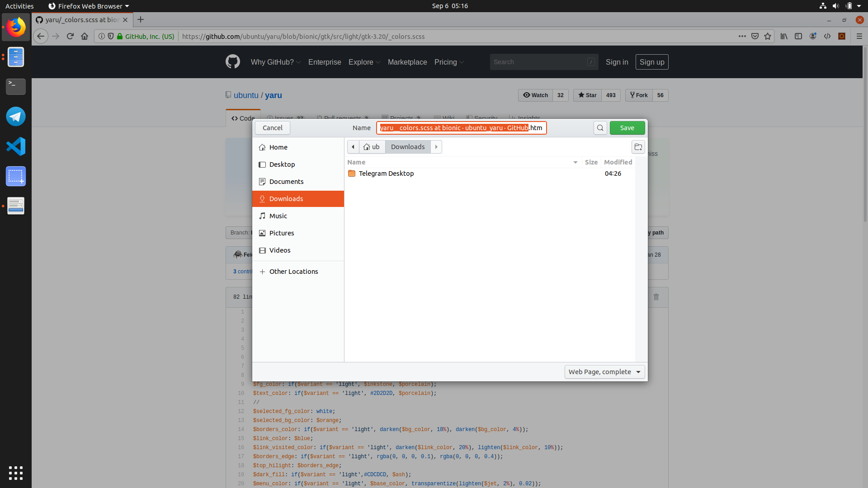Click the bookmark star icon

click(768, 36)
